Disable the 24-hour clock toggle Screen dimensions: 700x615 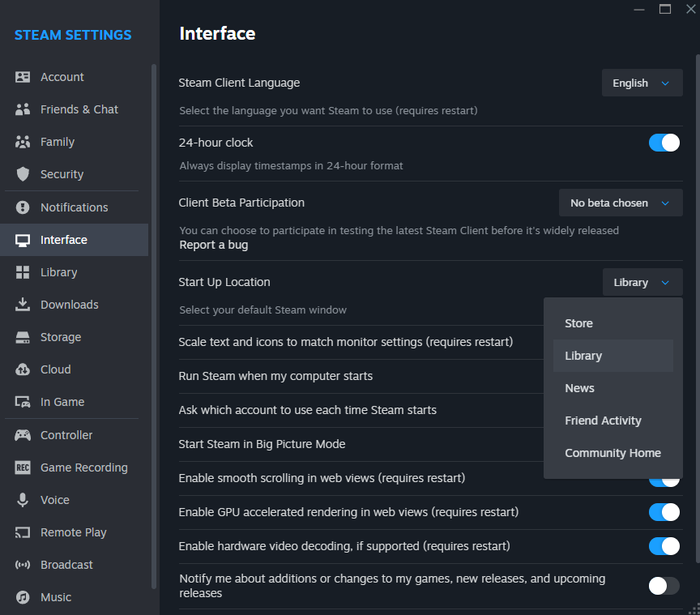coord(664,143)
